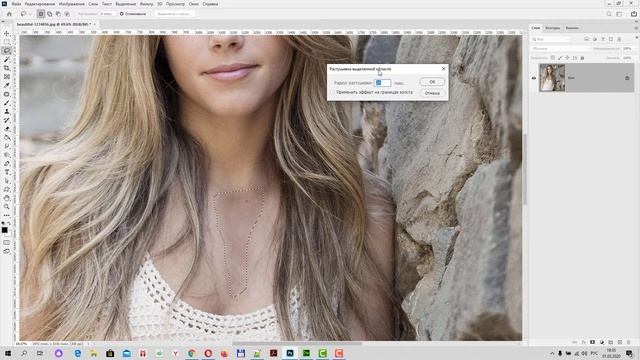Open the Layer menu

tap(93, 4)
